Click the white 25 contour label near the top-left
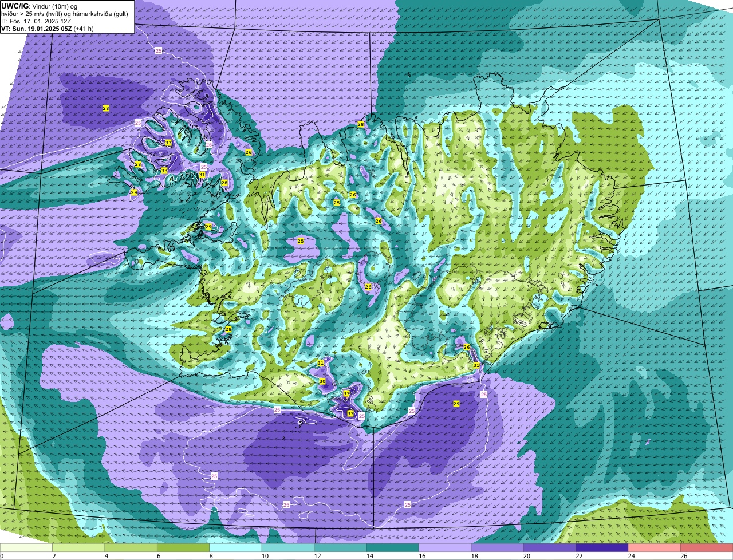This screenshot has height=560, width=733. coord(159,51)
